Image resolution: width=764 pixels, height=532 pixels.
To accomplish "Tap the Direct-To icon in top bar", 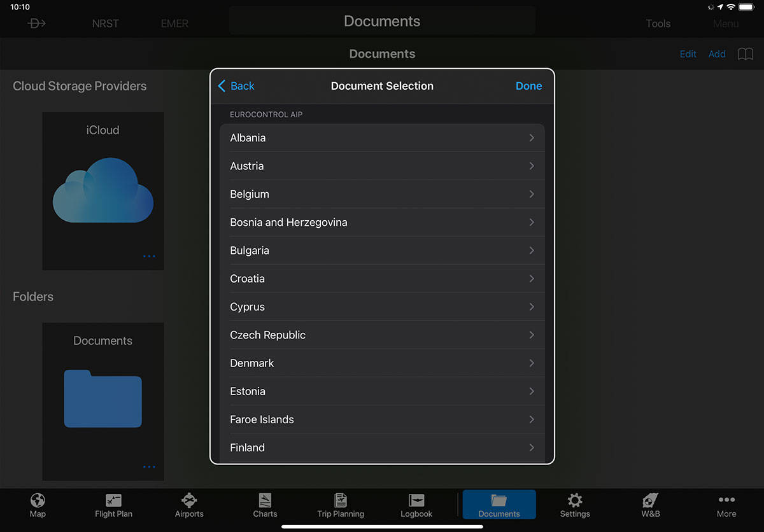I will pyautogui.click(x=37, y=24).
